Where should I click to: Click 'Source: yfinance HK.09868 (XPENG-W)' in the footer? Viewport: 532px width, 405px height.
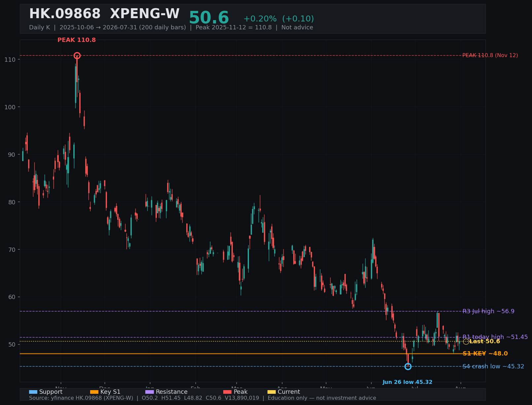point(81,398)
